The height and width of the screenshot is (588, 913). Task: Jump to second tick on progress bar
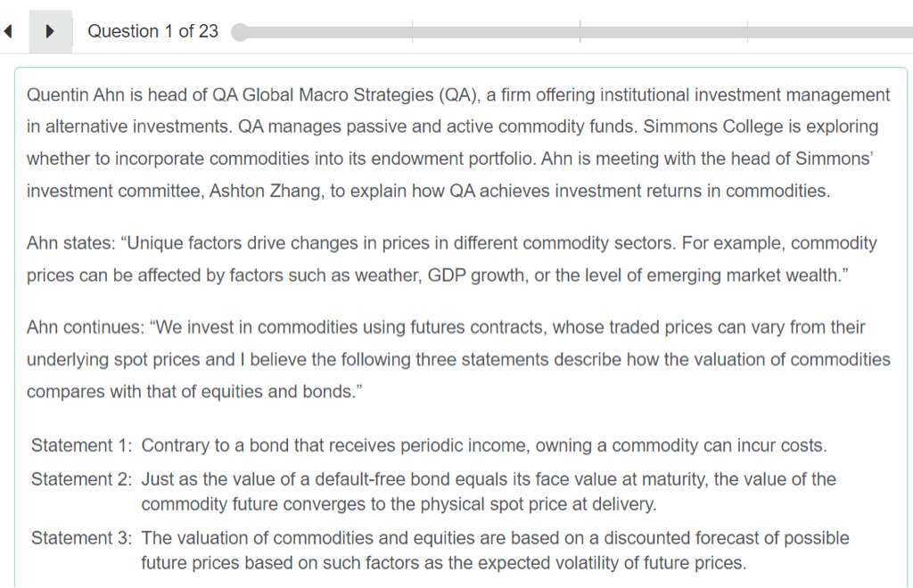(580, 32)
